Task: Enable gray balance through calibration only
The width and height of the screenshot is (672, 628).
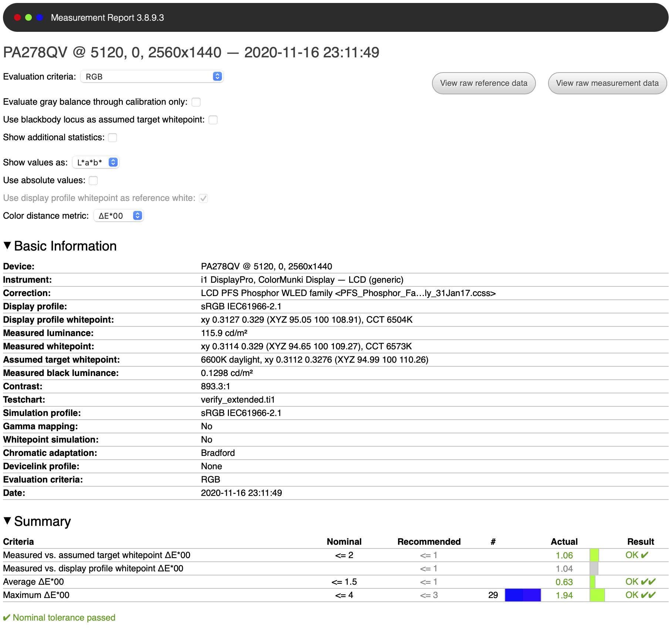Action: point(196,102)
